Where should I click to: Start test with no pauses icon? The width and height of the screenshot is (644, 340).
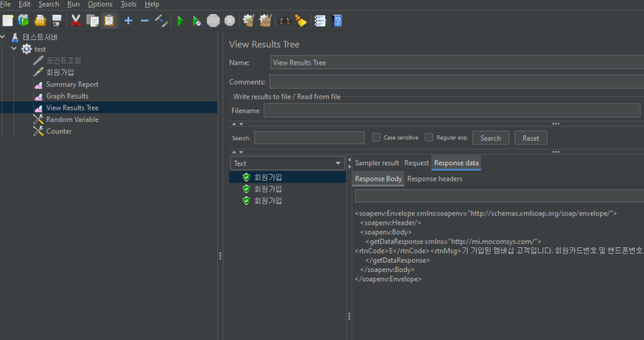point(197,21)
